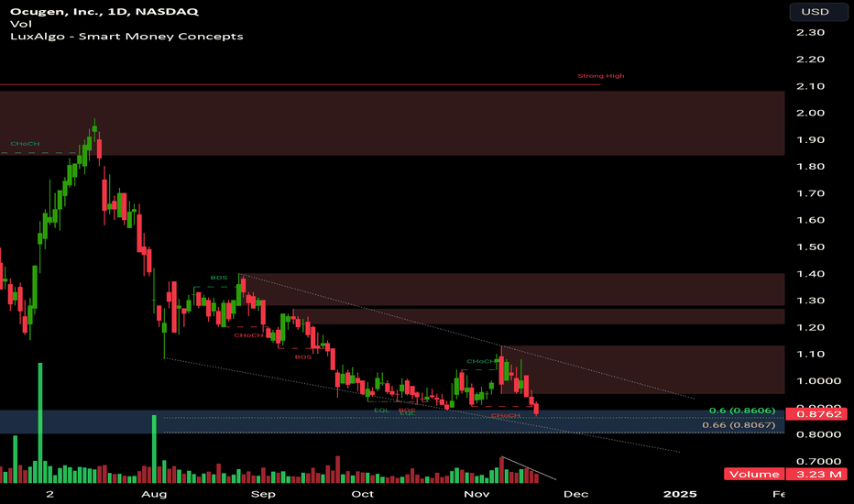Click the Strong High label

click(601, 76)
